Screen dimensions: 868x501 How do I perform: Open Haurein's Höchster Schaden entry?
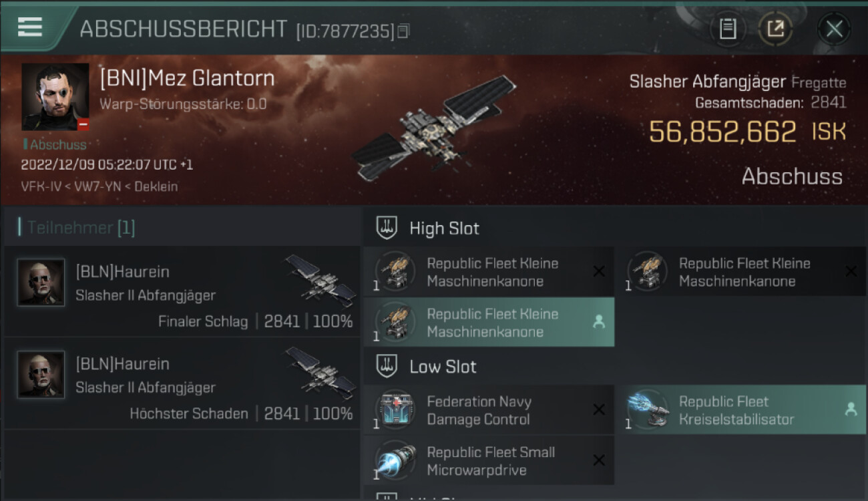click(x=182, y=383)
